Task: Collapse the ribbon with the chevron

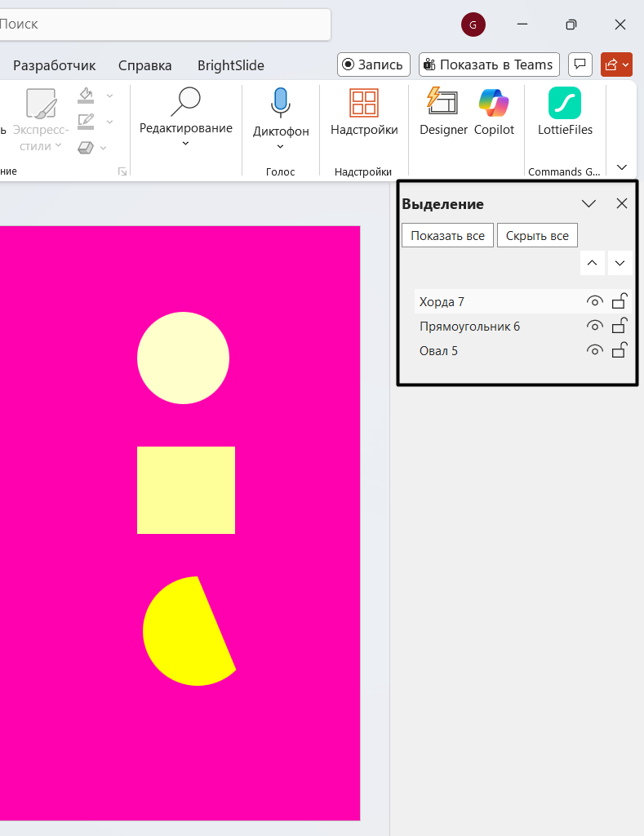Action: tap(622, 167)
